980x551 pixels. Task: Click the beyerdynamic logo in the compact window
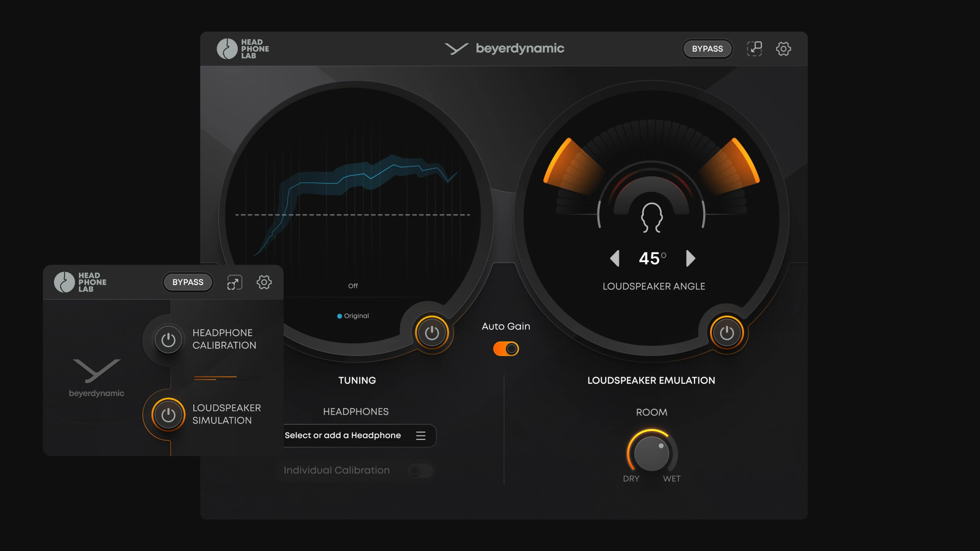coord(96,378)
